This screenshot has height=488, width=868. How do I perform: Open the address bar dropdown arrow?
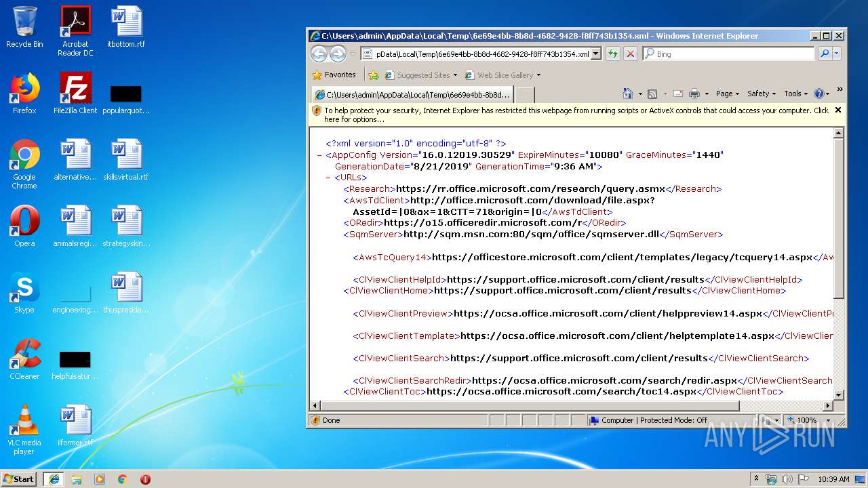(x=596, y=54)
